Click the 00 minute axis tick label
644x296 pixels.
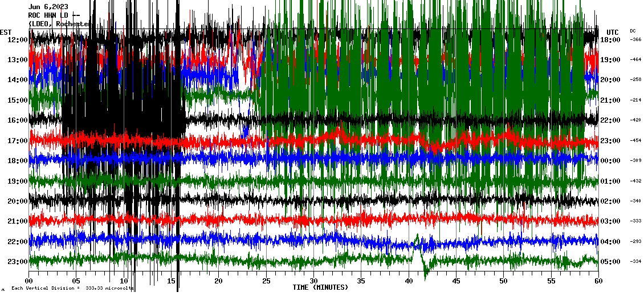click(30, 281)
